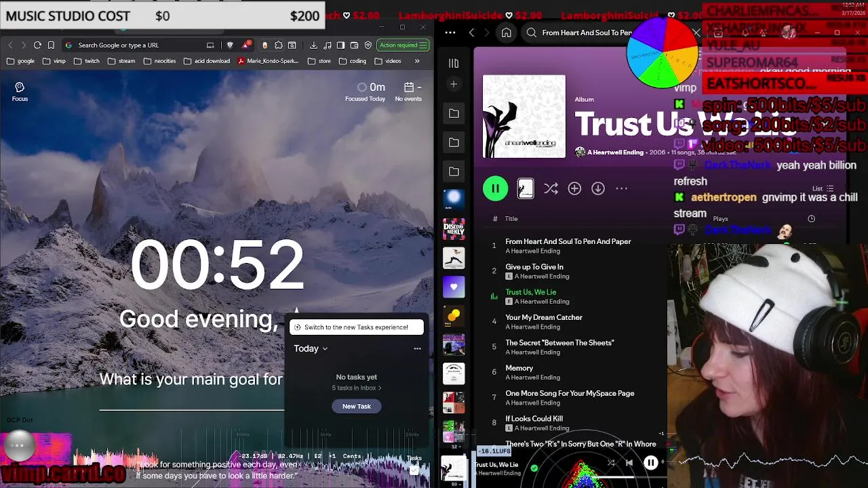This screenshot has width=868, height=488.
Task: Play the track Your My Dream Catcher
Action: (544, 317)
